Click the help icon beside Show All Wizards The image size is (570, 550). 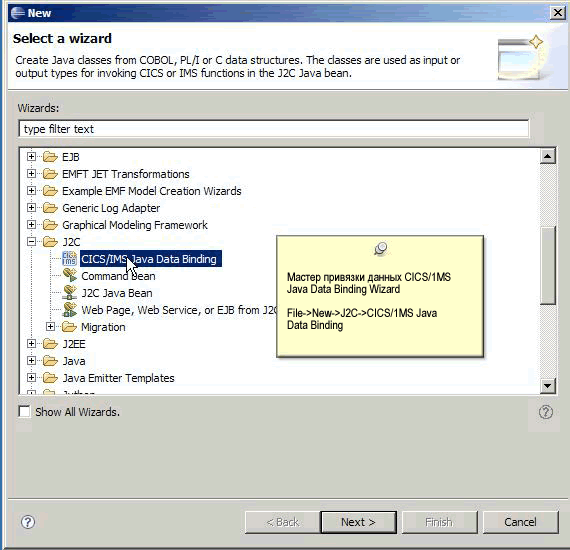coord(546,412)
